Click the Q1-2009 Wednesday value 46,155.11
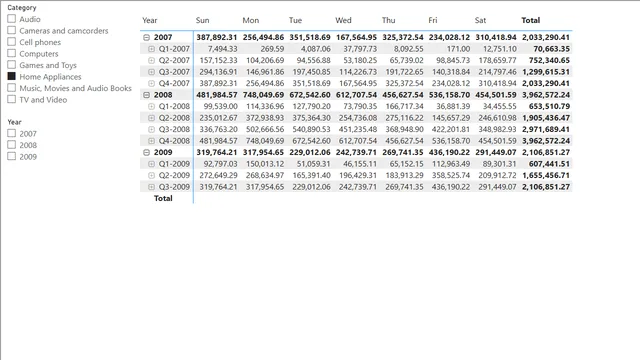Viewport: 640px width, 360px height. pos(360,164)
